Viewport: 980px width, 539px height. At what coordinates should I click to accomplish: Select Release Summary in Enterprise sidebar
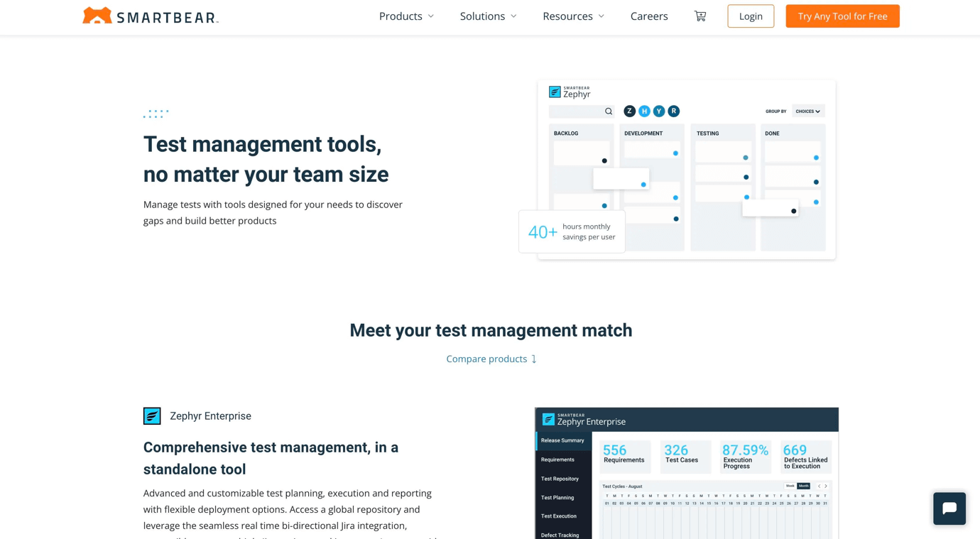tap(563, 440)
